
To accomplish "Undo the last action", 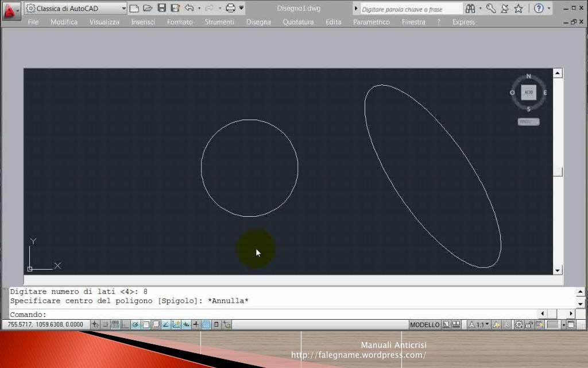I will pyautogui.click(x=189, y=8).
